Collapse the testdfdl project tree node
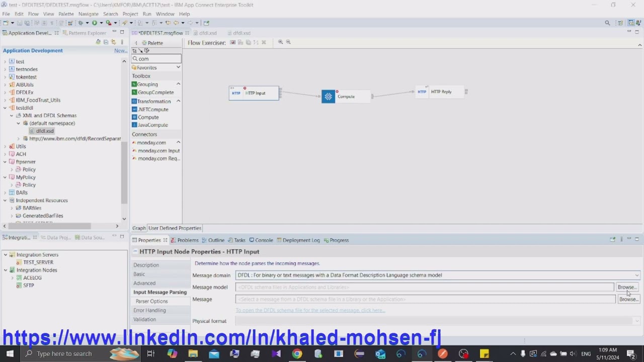 pyautogui.click(x=5, y=108)
